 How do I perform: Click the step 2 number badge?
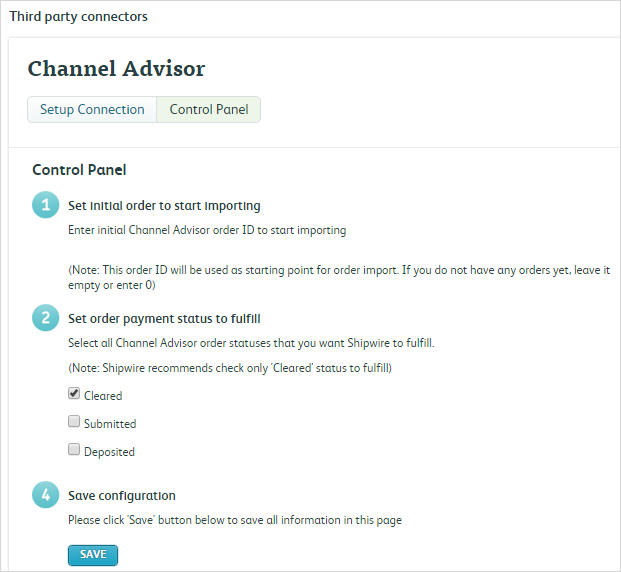(44, 319)
